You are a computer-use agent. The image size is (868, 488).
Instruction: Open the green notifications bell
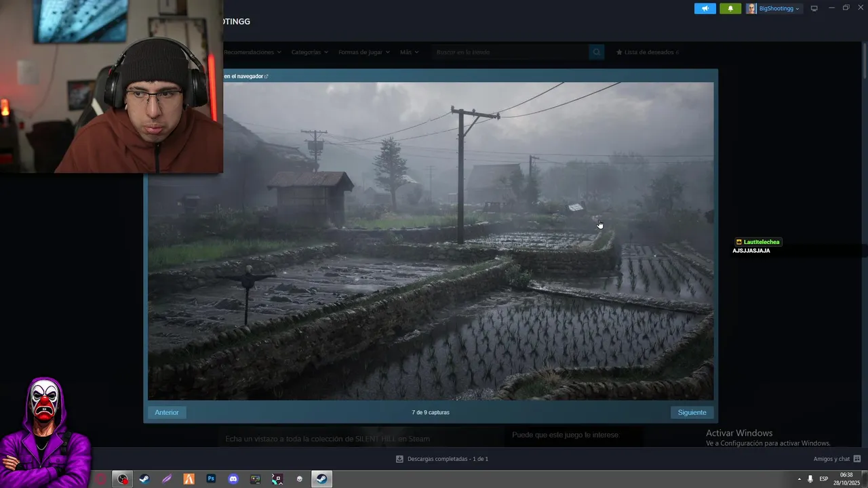click(x=730, y=8)
